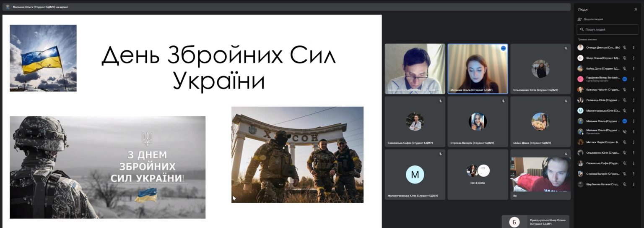Click the speaking indicator on Мельник Ольга's video tile
Viewport: 644px width, 228px height.
[x=503, y=48]
